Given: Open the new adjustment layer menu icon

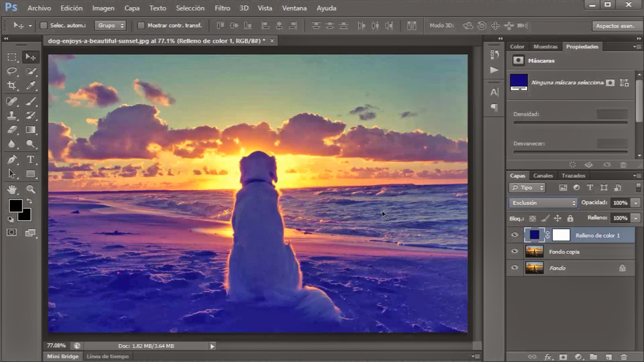Looking at the screenshot, I should coord(578,357).
